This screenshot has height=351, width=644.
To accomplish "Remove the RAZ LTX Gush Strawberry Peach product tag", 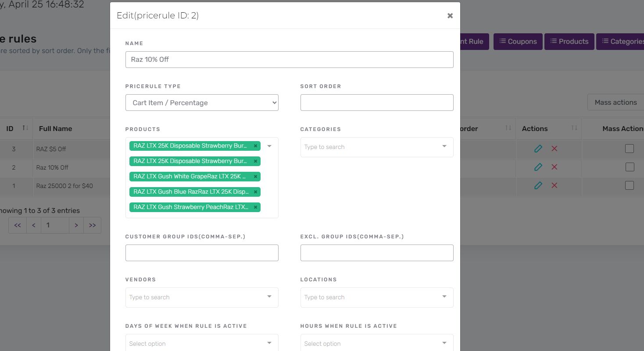I will [x=255, y=207].
